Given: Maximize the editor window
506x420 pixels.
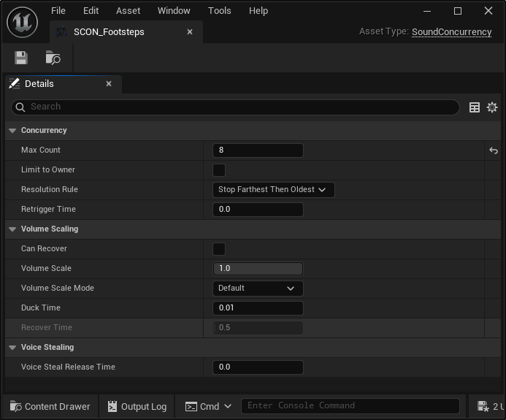Looking at the screenshot, I should click(x=458, y=11).
